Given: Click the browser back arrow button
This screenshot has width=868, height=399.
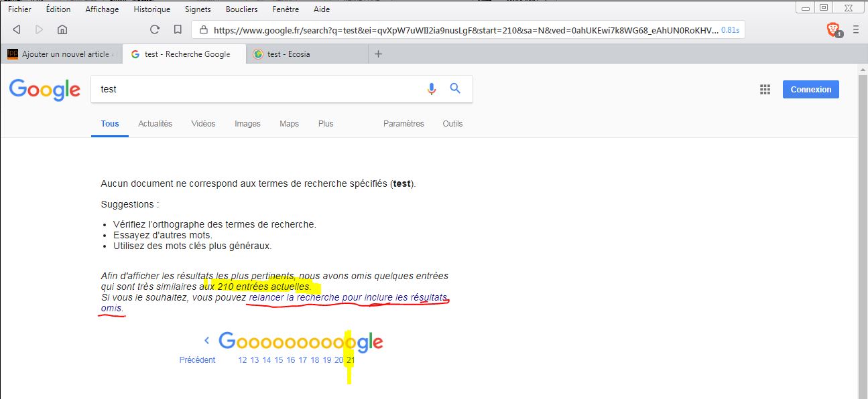Looking at the screenshot, I should pyautogui.click(x=17, y=29).
